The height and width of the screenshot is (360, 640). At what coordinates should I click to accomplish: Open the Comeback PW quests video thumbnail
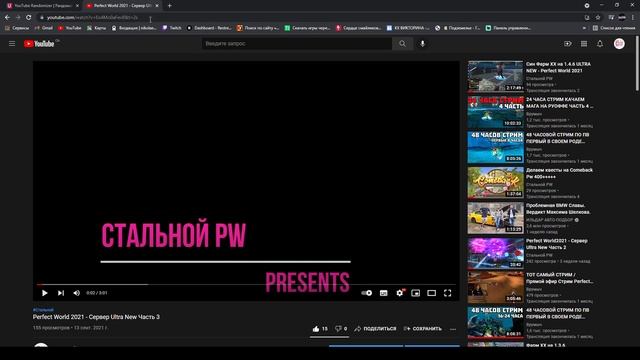coord(496,182)
